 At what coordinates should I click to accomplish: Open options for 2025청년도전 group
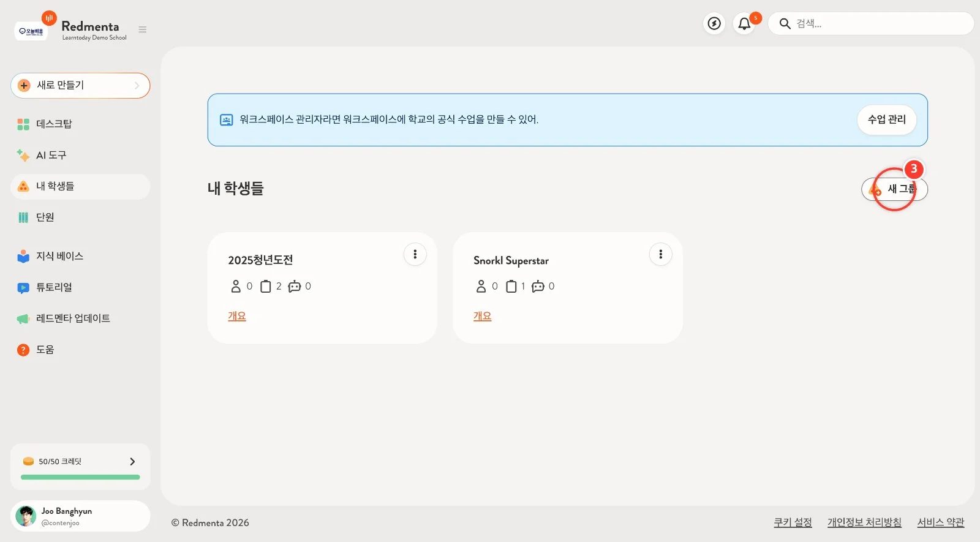415,254
